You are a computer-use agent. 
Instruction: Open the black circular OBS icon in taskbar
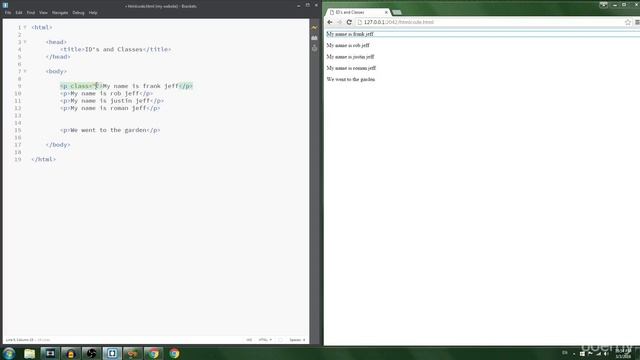coord(91,353)
